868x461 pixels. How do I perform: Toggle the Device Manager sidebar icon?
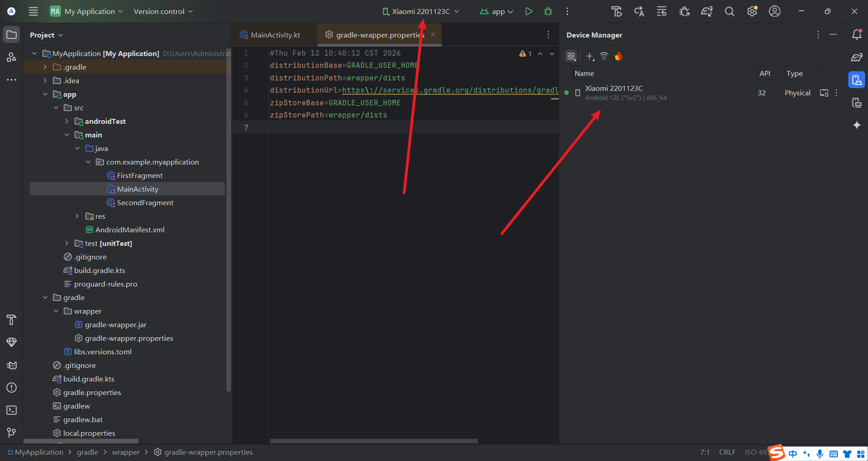(857, 80)
